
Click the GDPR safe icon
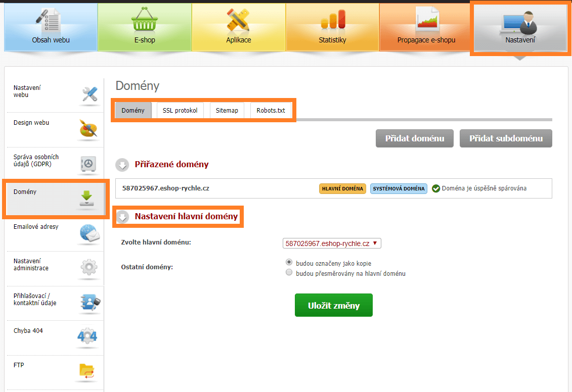(x=89, y=164)
